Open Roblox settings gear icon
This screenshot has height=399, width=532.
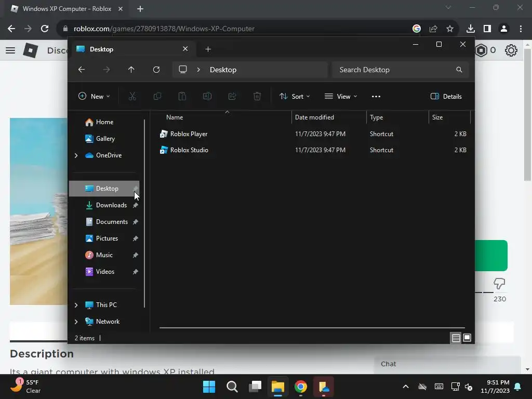tap(511, 50)
